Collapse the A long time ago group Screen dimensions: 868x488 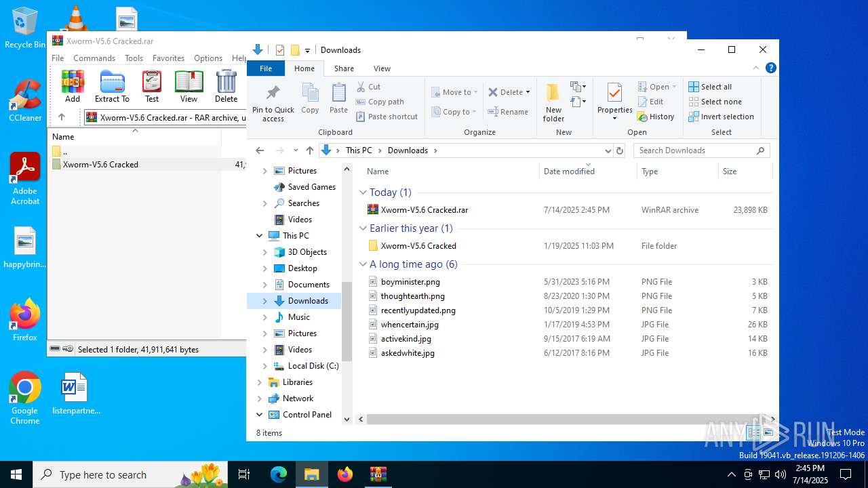pos(363,264)
